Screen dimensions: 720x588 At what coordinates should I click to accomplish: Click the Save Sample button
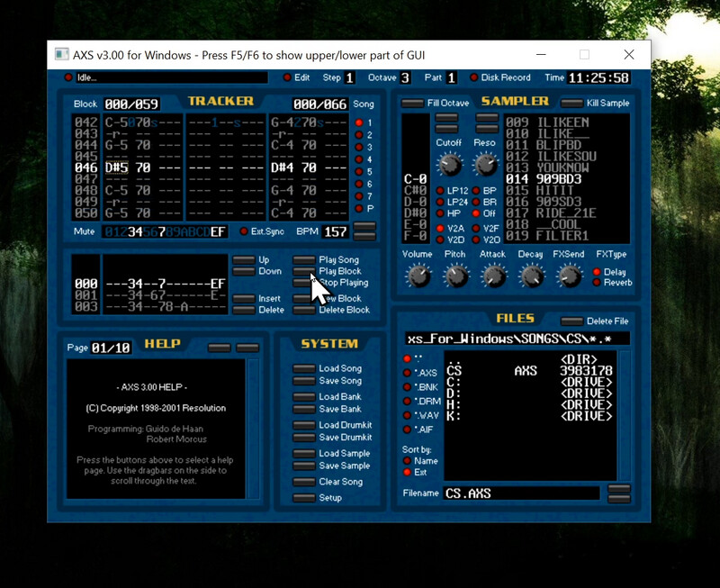(x=304, y=466)
